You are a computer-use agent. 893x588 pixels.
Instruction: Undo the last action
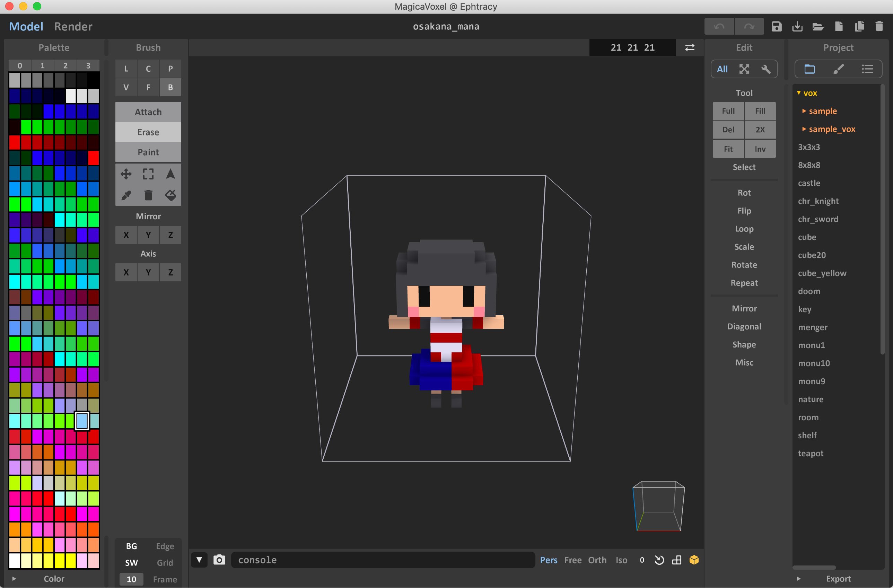[x=719, y=26]
